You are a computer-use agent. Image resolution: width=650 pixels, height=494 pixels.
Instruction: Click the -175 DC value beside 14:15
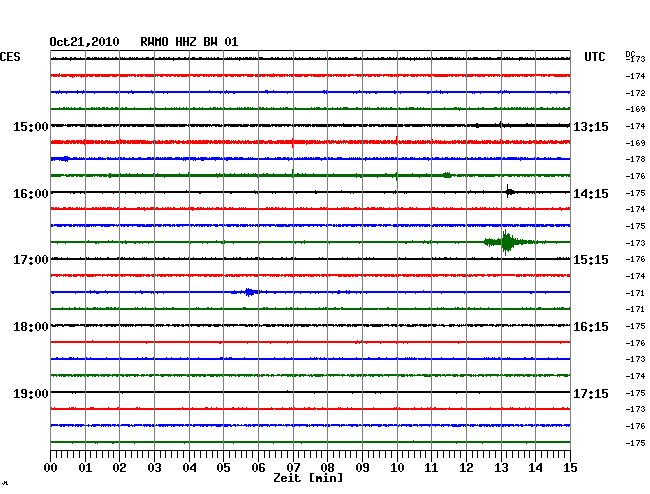tap(635, 193)
